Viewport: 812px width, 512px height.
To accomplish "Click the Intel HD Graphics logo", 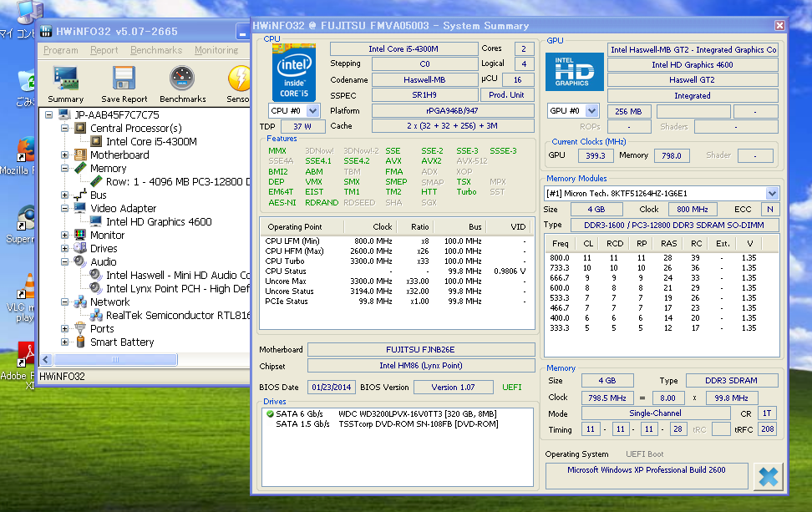I will pyautogui.click(x=573, y=72).
